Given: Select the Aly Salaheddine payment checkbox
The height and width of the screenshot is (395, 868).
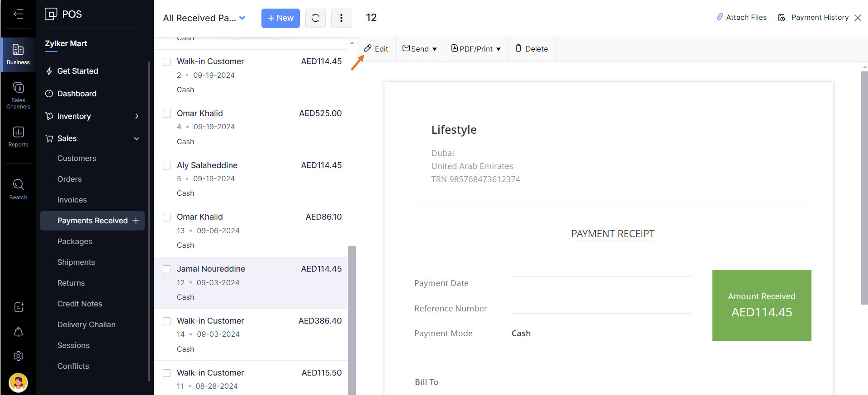Looking at the screenshot, I should coord(167,166).
